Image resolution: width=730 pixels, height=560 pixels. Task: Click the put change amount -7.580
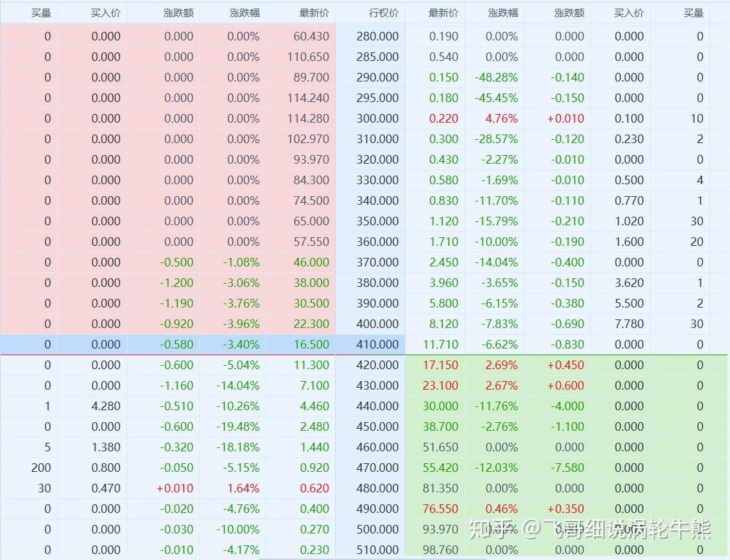(567, 467)
